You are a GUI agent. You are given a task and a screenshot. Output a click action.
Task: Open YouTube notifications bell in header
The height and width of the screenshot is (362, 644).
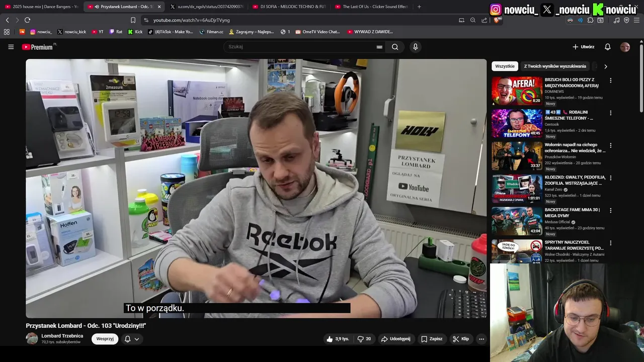[x=607, y=47]
